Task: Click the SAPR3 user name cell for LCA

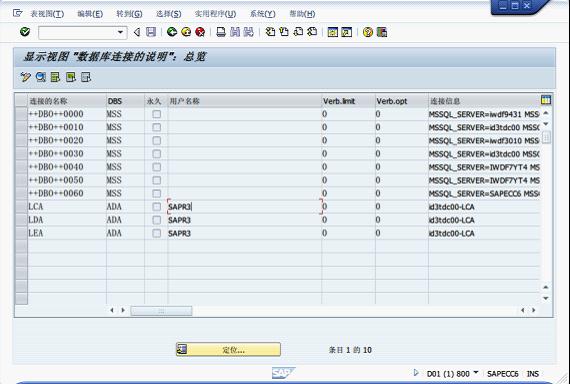Action: click(x=244, y=207)
